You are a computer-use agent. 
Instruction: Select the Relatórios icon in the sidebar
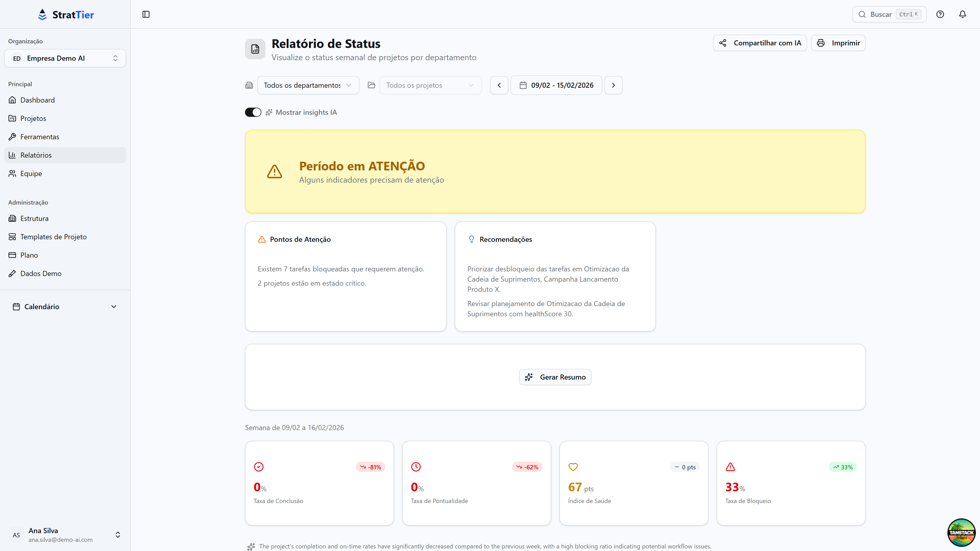[13, 155]
